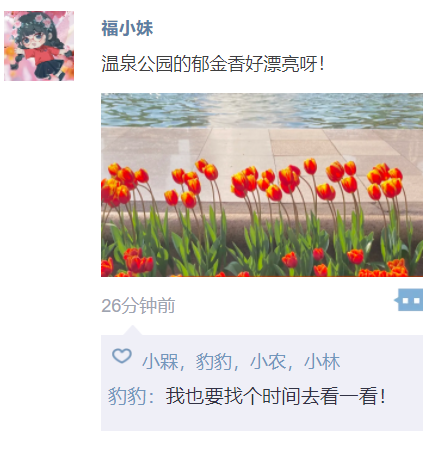Open liker 小农's profile
The image size is (441, 455).
coord(268,362)
